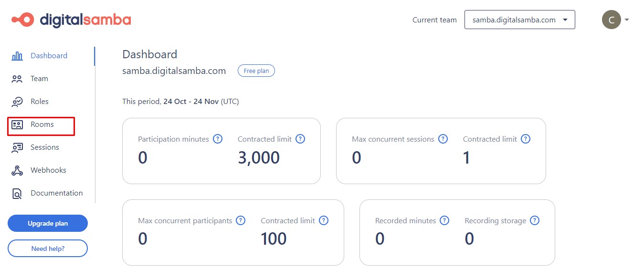
Task: Click the Upgrade plan button
Action: [47, 223]
